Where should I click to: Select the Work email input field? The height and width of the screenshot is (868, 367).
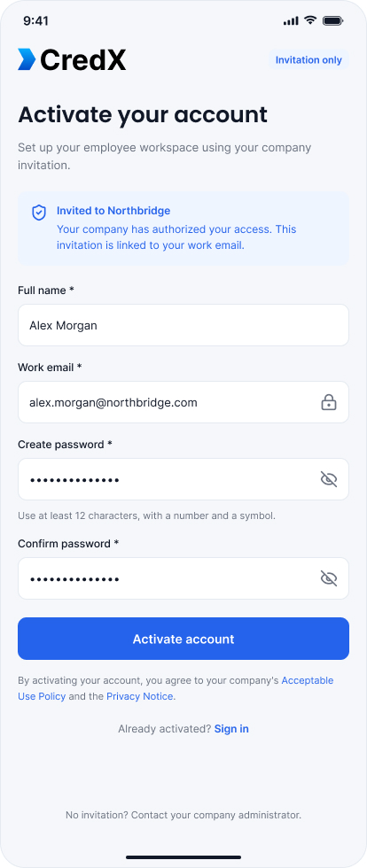[183, 402]
